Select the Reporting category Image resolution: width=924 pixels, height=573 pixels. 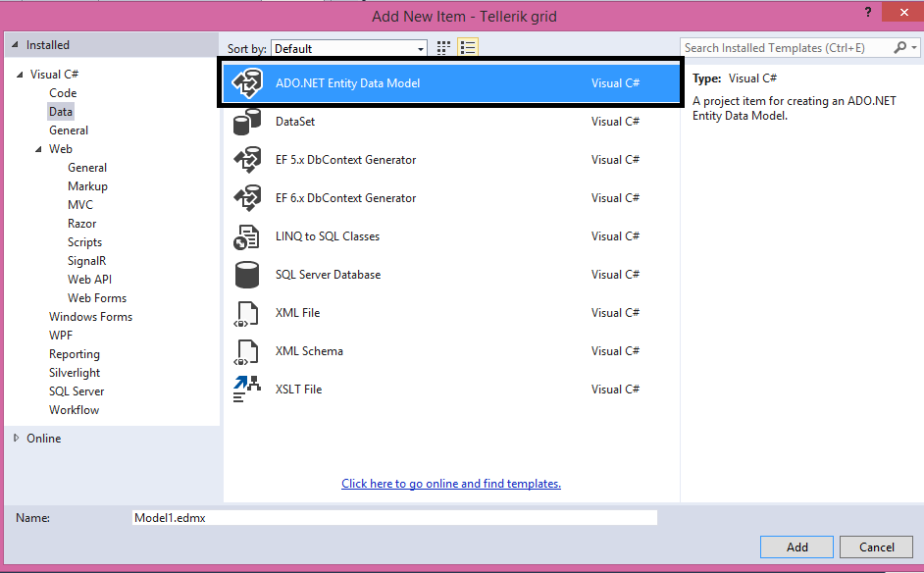pyautogui.click(x=75, y=354)
